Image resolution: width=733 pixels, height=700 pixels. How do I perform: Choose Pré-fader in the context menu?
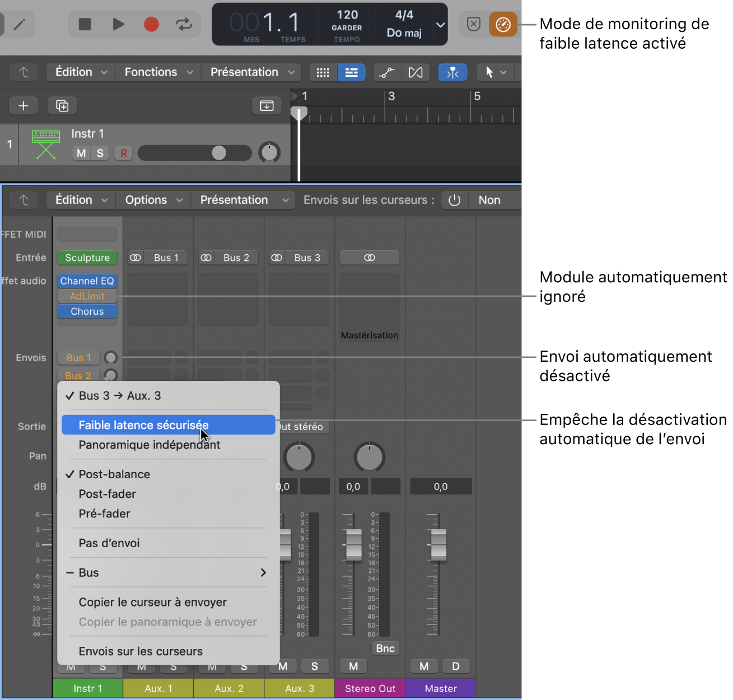click(105, 514)
